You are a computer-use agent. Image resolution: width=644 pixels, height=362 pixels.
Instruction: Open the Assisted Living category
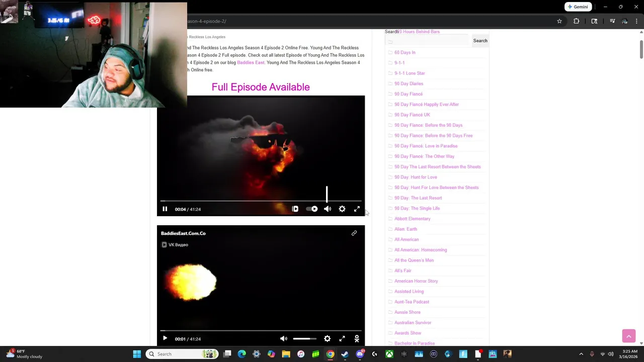tap(409, 292)
